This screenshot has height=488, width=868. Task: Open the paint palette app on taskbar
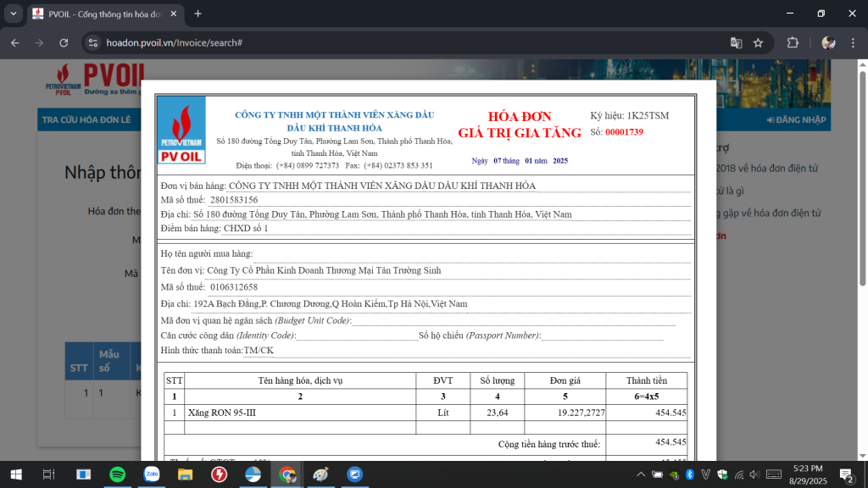pyautogui.click(x=320, y=474)
